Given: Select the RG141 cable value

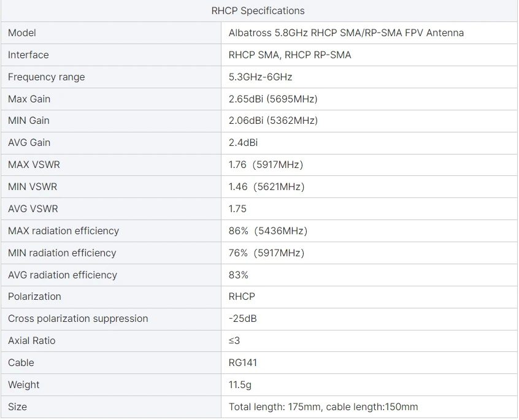Looking at the screenshot, I should 243,362.
